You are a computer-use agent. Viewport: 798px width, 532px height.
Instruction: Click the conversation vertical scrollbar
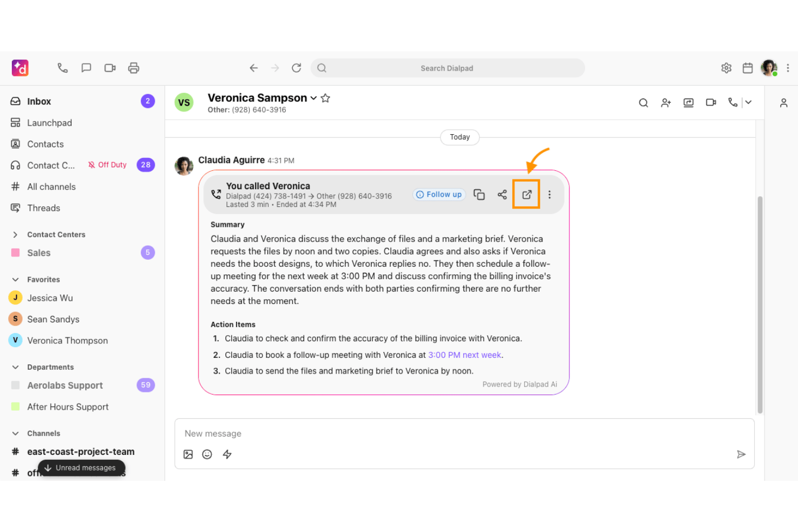click(760, 305)
